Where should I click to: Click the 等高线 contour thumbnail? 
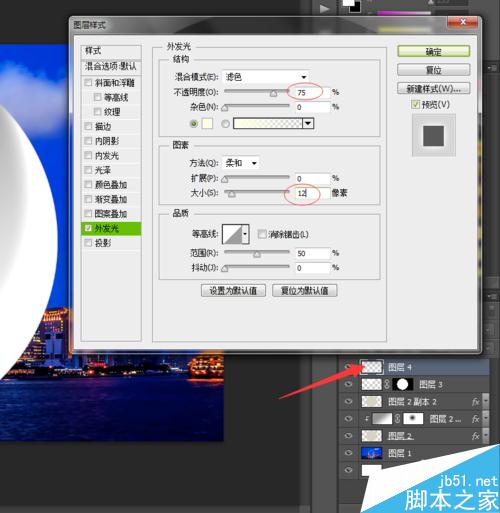click(x=232, y=234)
